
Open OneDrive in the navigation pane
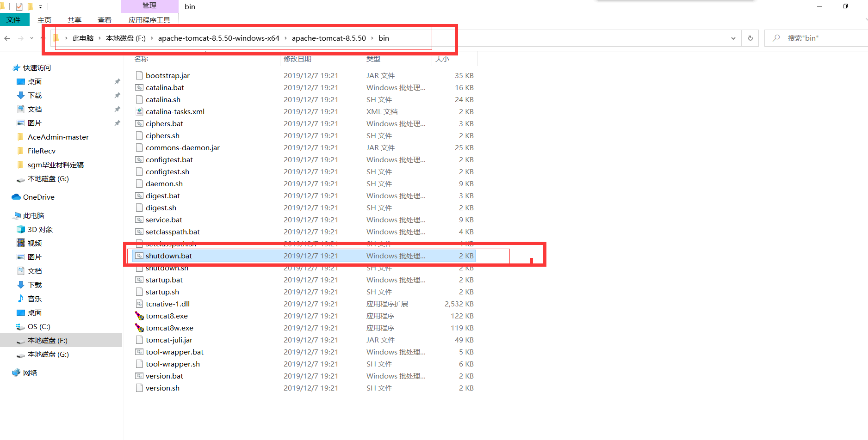(39, 197)
